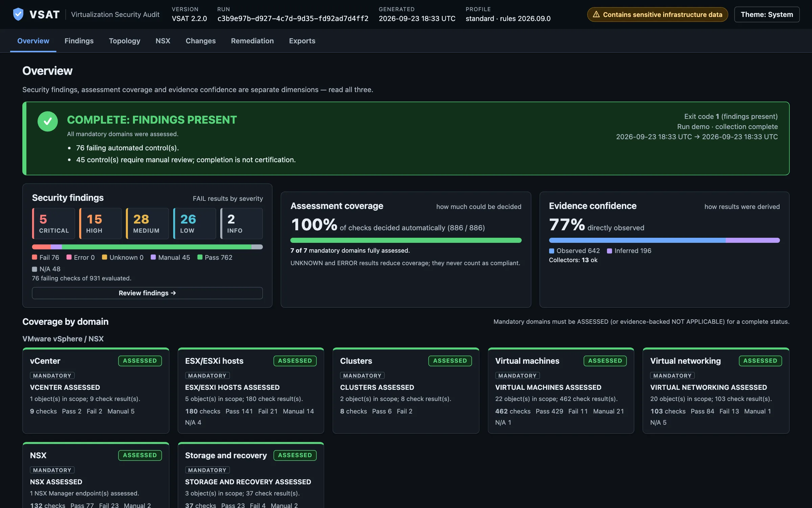Click Fail 21 in ESX/ESXi hosts card
This screenshot has height=508, width=812.
coord(268,411)
